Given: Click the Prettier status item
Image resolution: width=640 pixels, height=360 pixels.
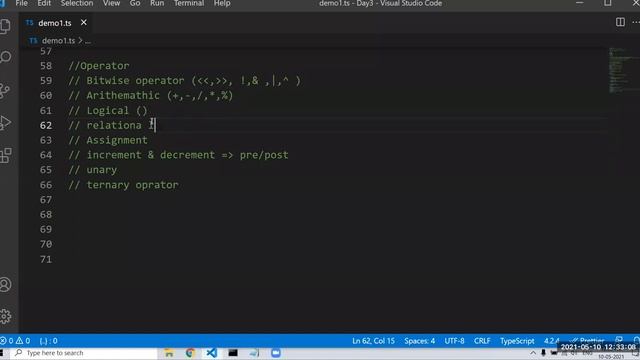Looking at the screenshot, I should [588, 340].
